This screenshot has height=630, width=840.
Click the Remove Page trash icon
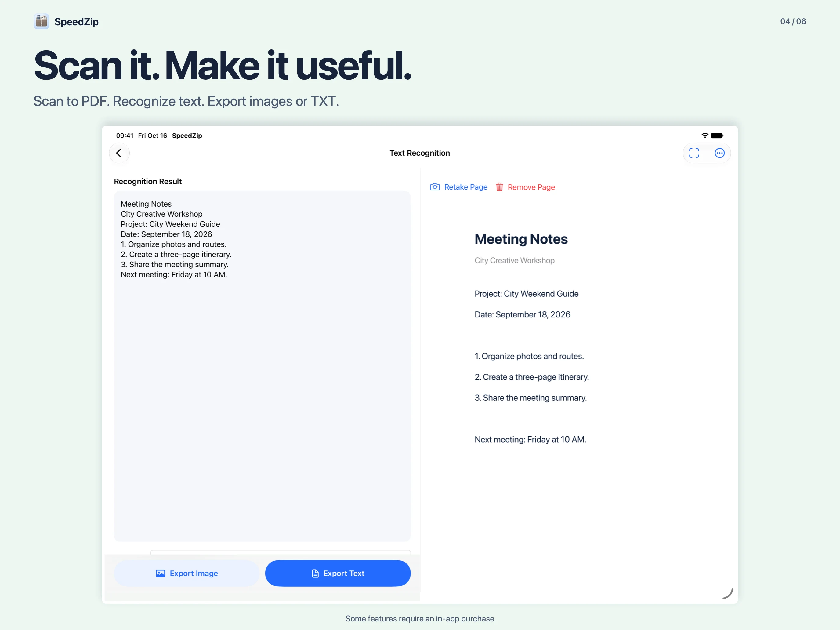click(x=499, y=187)
